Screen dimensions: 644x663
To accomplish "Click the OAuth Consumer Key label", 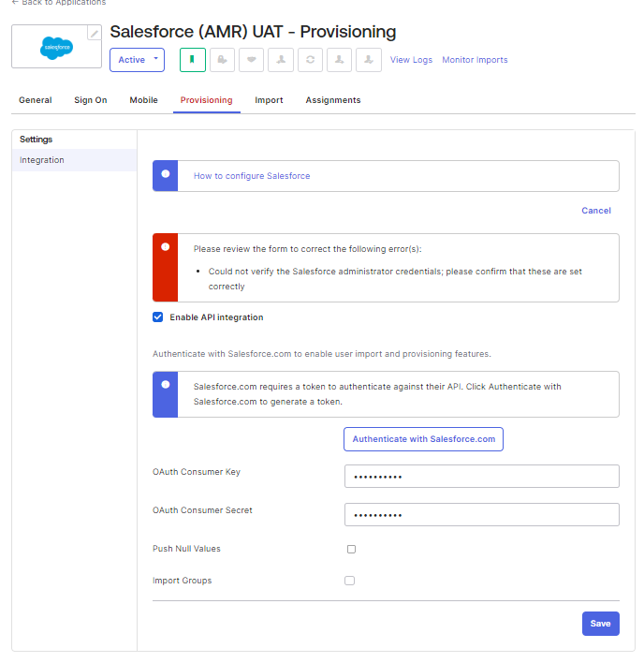I will click(x=197, y=472).
